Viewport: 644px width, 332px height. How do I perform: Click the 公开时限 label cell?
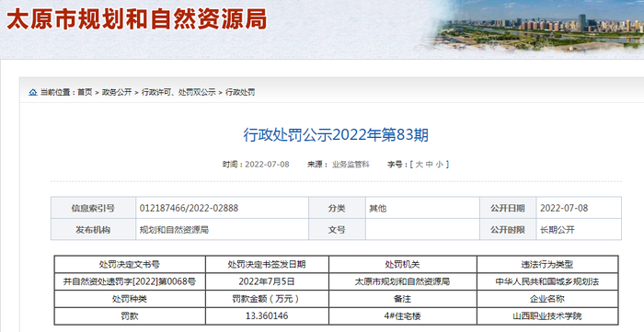click(x=508, y=229)
